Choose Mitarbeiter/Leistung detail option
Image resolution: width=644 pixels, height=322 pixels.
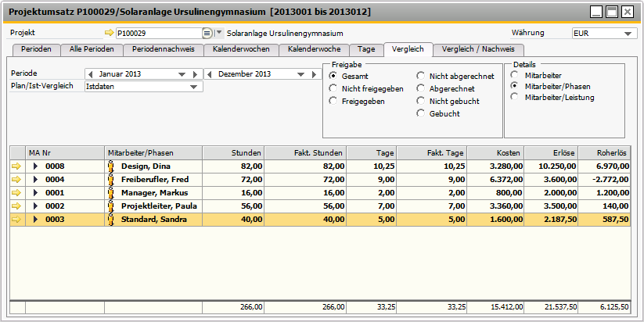click(514, 97)
